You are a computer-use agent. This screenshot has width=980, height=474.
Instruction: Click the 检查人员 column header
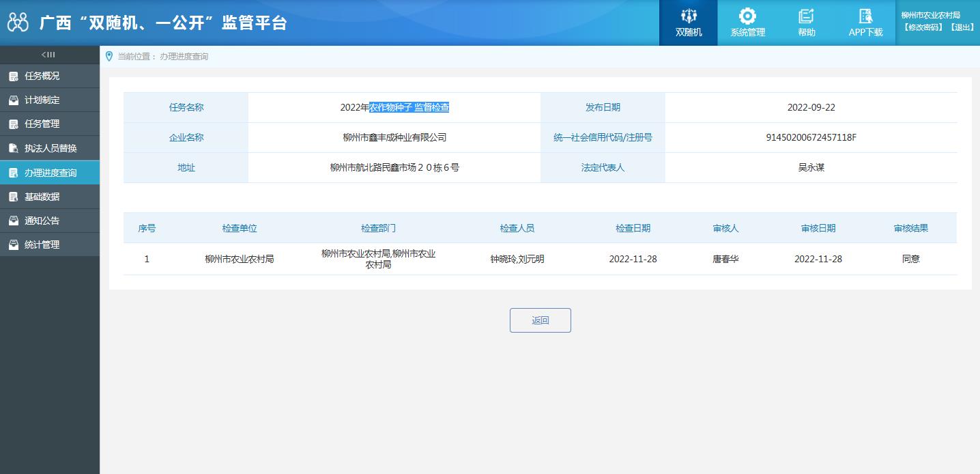pos(517,228)
